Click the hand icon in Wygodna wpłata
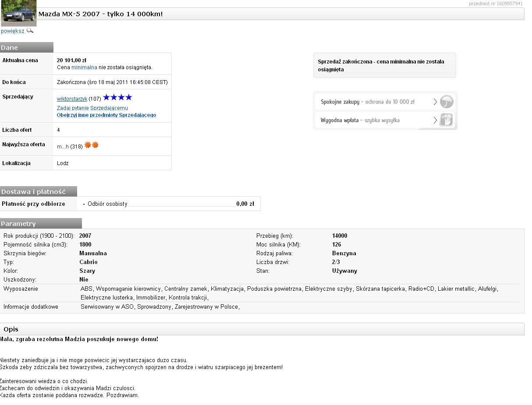The height and width of the screenshot is (405, 532). pyautogui.click(x=447, y=120)
